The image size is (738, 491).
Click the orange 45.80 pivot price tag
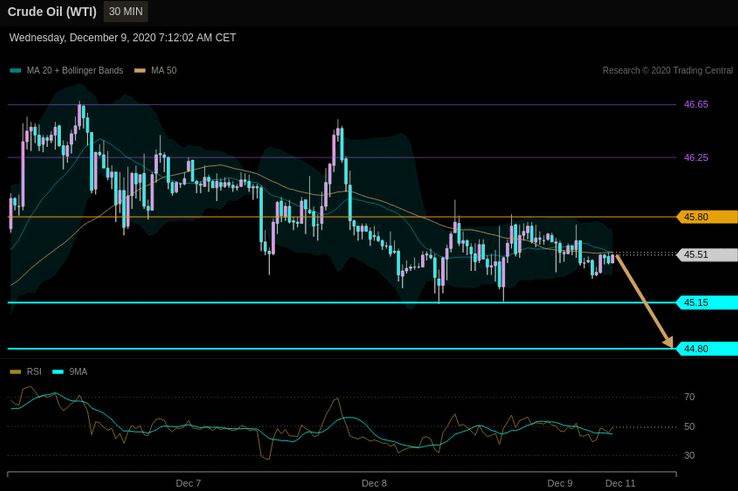707,217
